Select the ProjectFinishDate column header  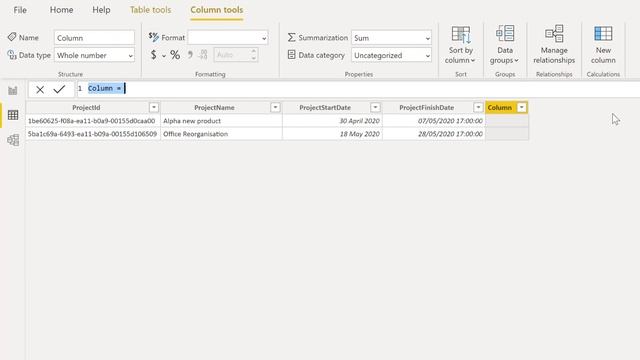point(427,107)
